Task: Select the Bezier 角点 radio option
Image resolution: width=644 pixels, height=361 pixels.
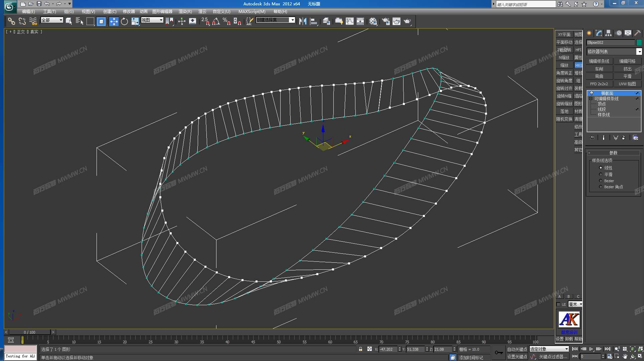Action: (601, 187)
